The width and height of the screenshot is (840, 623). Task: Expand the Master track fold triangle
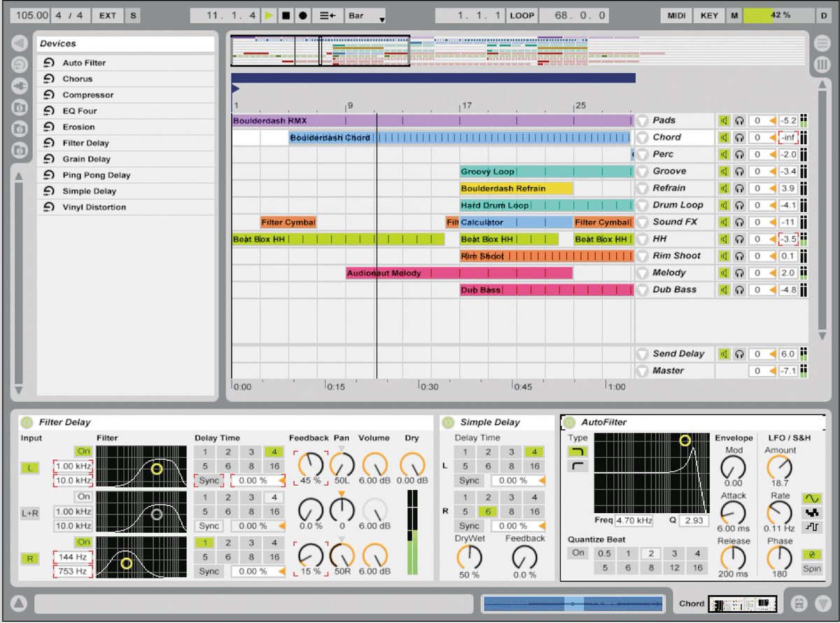coord(642,370)
